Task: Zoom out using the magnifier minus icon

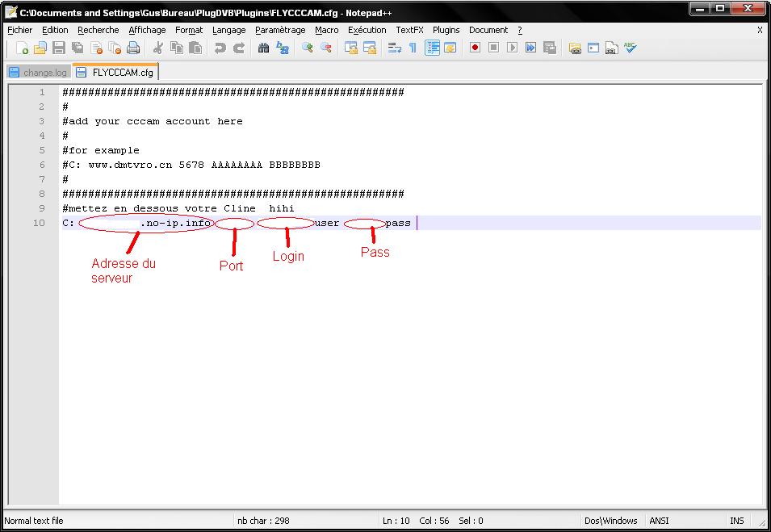Action: pyautogui.click(x=326, y=48)
